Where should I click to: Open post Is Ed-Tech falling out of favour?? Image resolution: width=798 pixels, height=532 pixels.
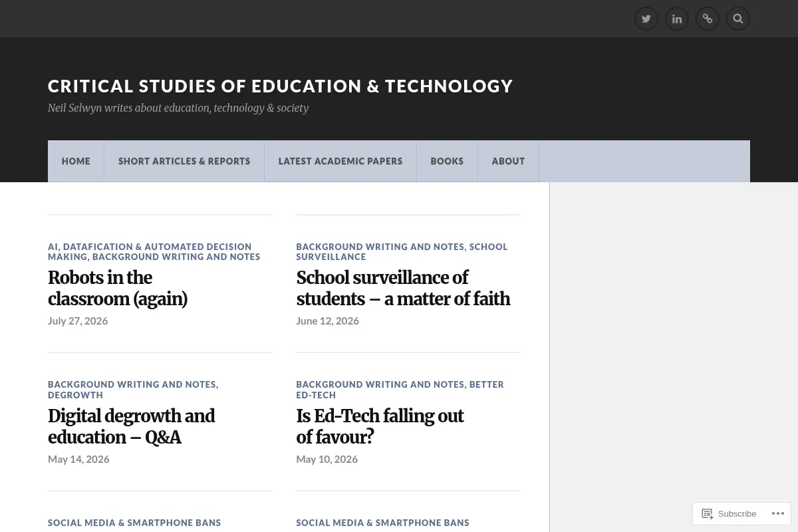click(380, 427)
